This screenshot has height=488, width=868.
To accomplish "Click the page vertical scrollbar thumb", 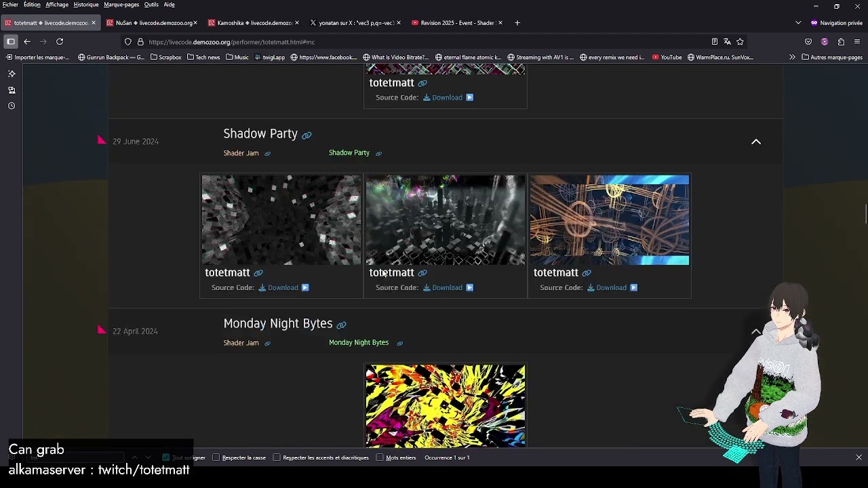I will [865, 213].
